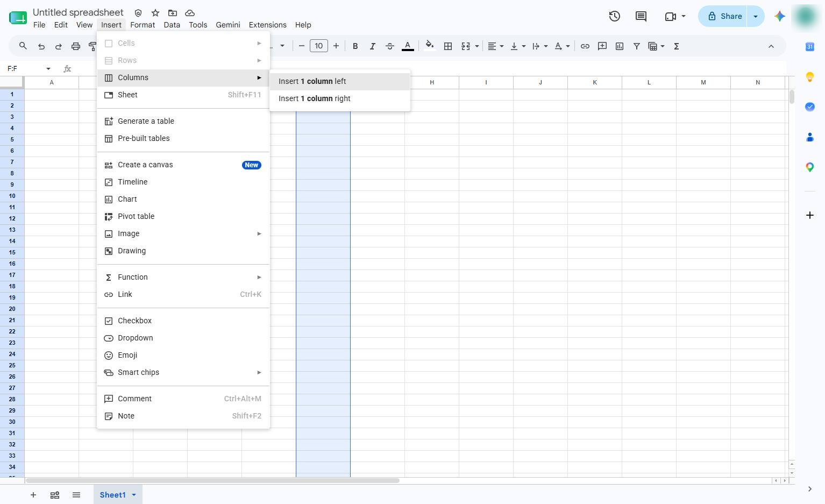The width and height of the screenshot is (825, 504).
Task: Open Google Tasks side panel
Action: click(810, 107)
